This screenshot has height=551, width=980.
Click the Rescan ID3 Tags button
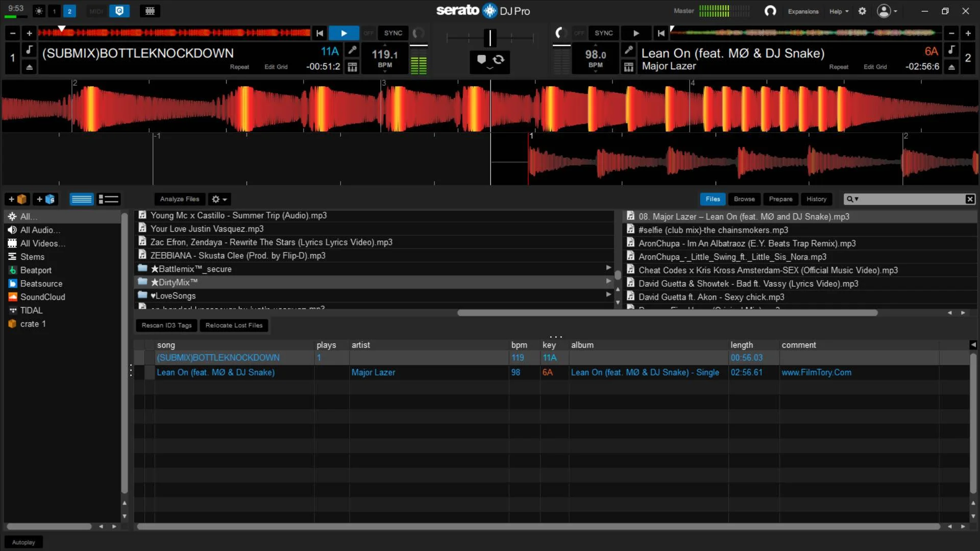pos(166,325)
